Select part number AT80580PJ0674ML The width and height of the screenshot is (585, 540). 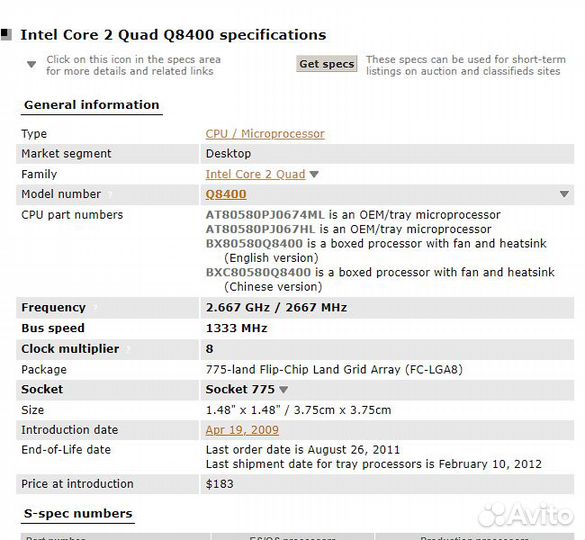click(x=265, y=215)
